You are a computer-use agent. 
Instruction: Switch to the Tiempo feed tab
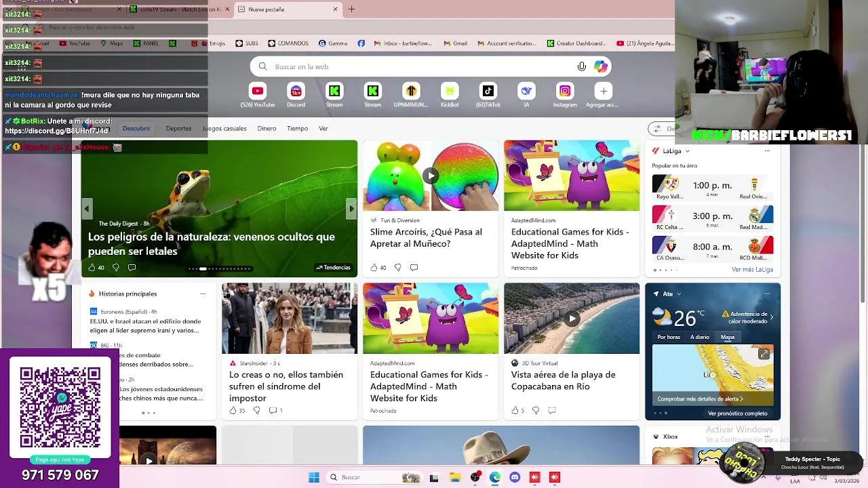point(297,128)
